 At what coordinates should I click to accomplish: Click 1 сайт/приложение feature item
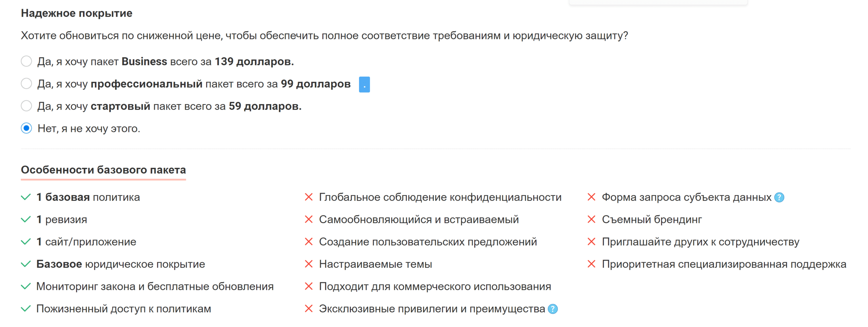86,242
